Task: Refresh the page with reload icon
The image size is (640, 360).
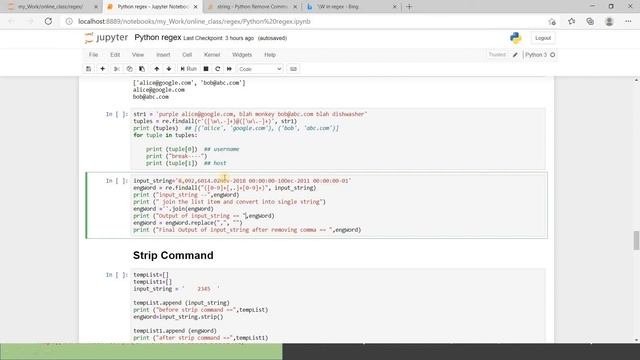Action: tap(48, 21)
